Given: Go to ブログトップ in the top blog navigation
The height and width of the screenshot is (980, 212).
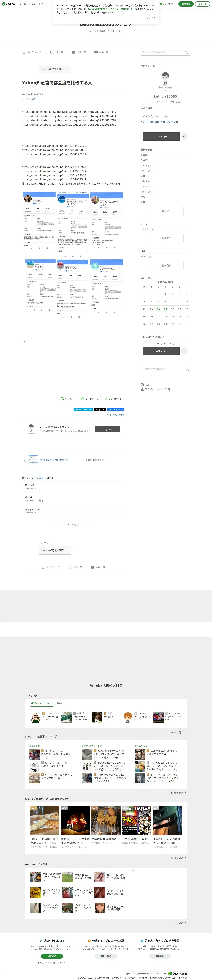Looking at the screenshot, I should click(32, 52).
